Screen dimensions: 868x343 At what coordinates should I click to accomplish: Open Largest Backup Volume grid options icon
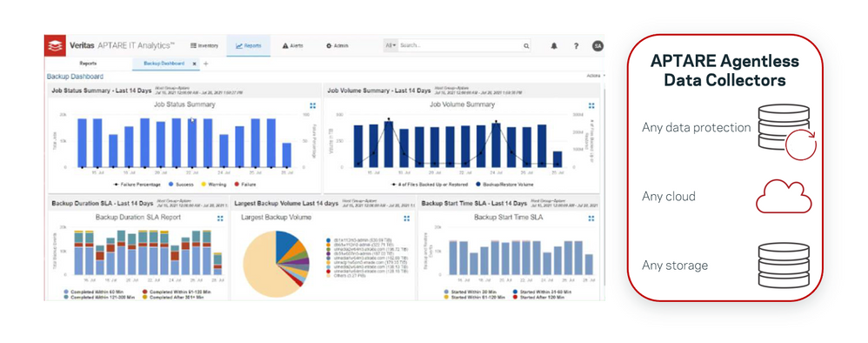click(407, 219)
